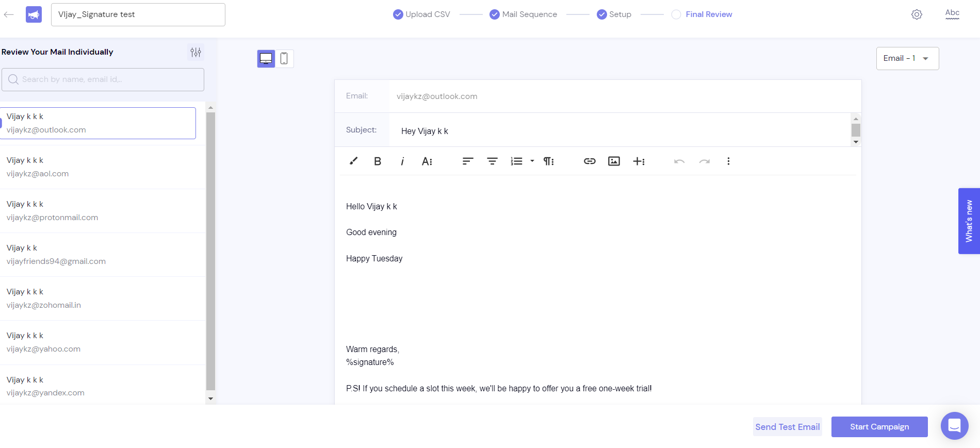Open the Email - 1 dropdown
Viewport: 980px width, 448px height.
(x=907, y=58)
